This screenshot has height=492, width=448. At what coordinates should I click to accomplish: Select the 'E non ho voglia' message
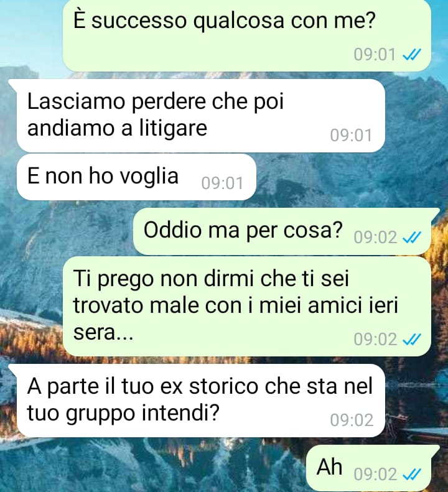tap(136, 177)
